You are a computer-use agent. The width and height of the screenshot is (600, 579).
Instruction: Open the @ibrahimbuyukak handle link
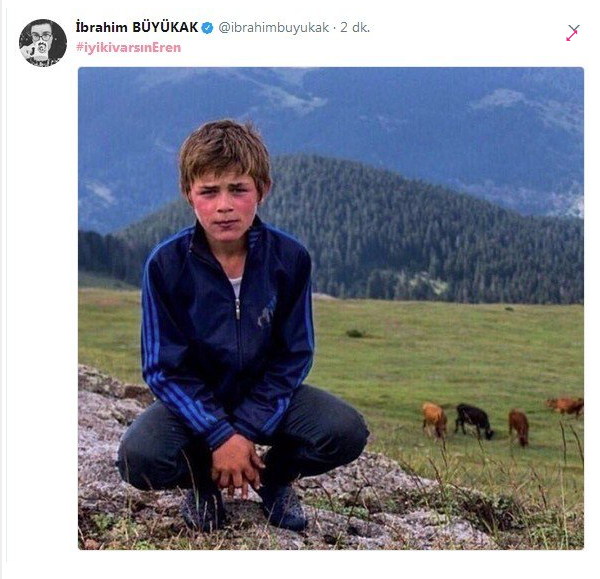coord(274,28)
